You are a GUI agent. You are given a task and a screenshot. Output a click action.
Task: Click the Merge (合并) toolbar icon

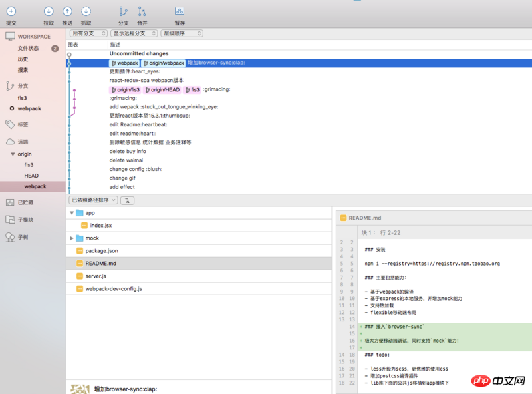click(x=142, y=11)
